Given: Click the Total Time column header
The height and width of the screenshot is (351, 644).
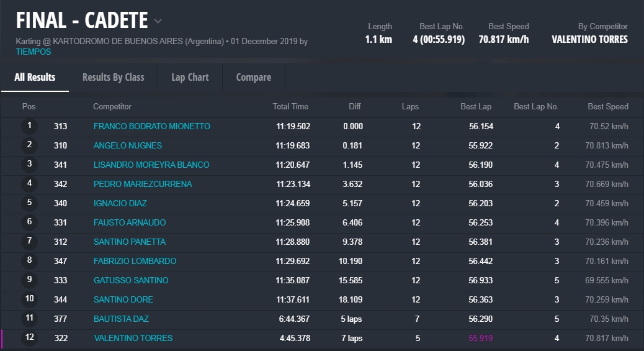Looking at the screenshot, I should (290, 107).
